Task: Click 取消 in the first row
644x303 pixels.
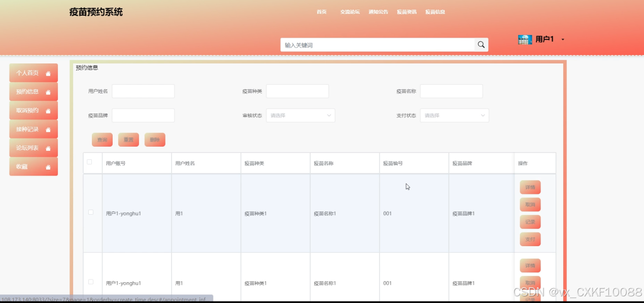Action: tap(530, 205)
